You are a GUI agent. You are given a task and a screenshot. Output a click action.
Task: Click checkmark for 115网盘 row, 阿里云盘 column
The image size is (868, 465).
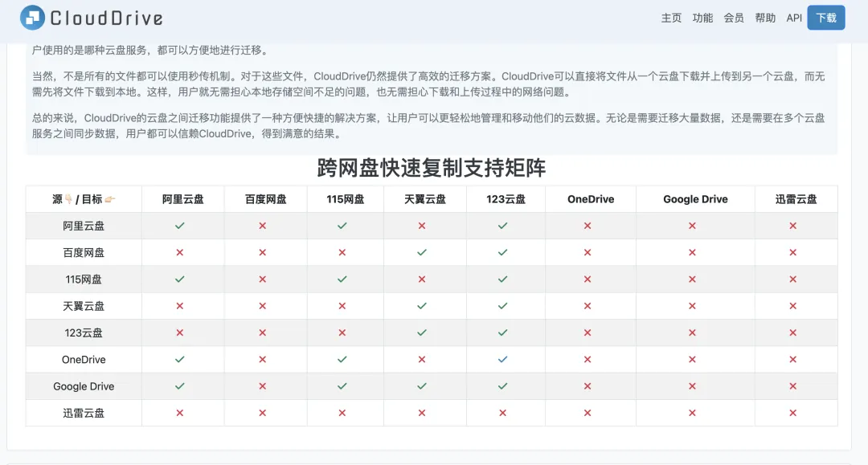tap(180, 279)
